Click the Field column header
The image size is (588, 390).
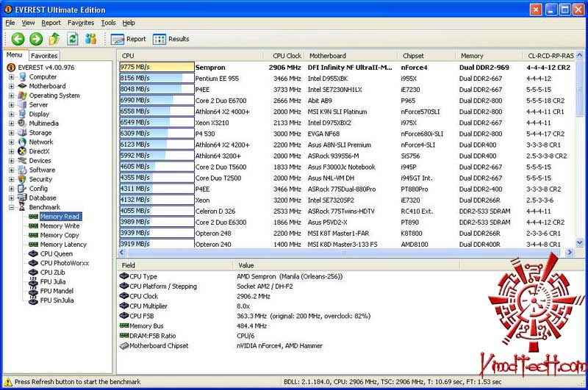click(175, 265)
